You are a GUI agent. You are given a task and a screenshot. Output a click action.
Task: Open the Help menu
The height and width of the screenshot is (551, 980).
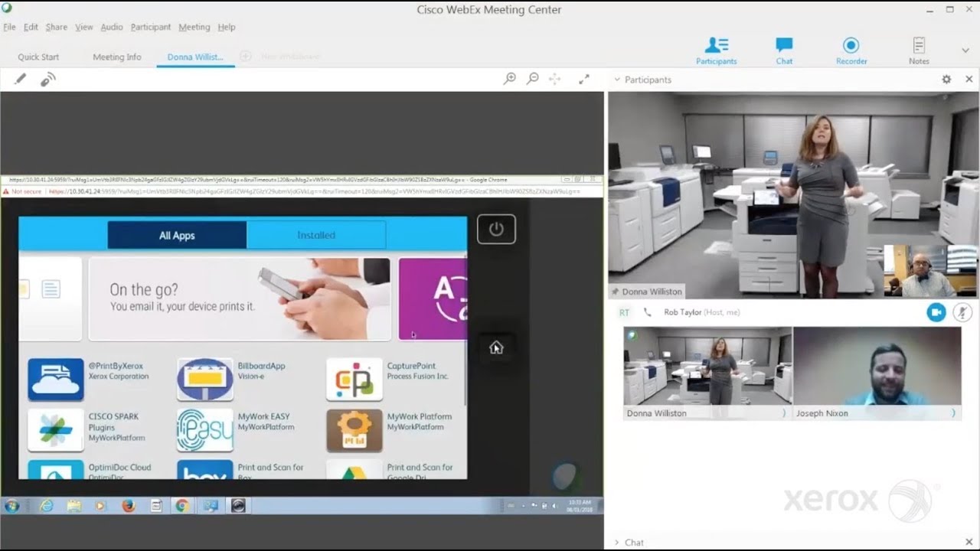[227, 27]
